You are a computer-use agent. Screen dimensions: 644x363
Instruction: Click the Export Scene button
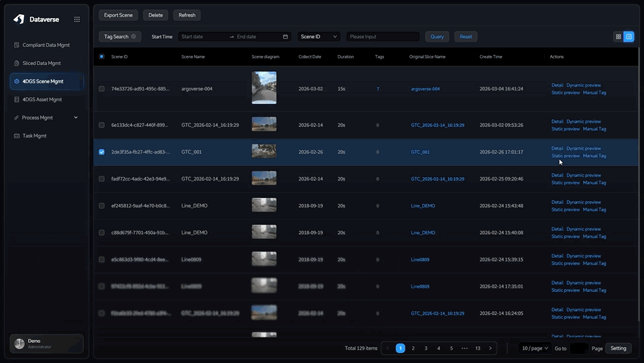click(119, 15)
